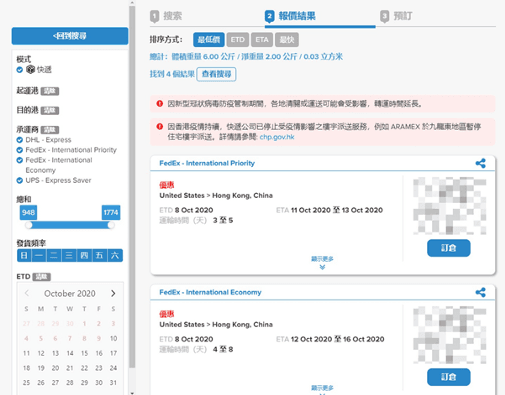Viewport: 505px width, 395px height.
Task: Click 回到搜尋 button
Action: coord(70,36)
